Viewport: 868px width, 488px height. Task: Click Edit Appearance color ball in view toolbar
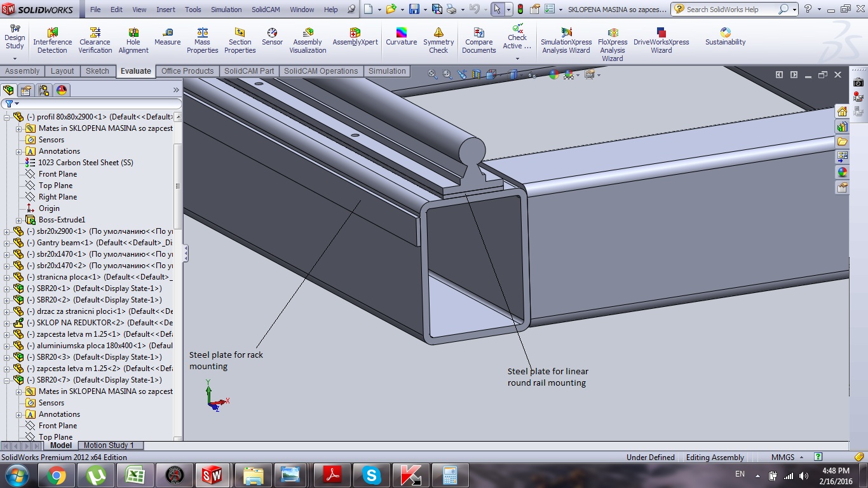[x=553, y=75]
